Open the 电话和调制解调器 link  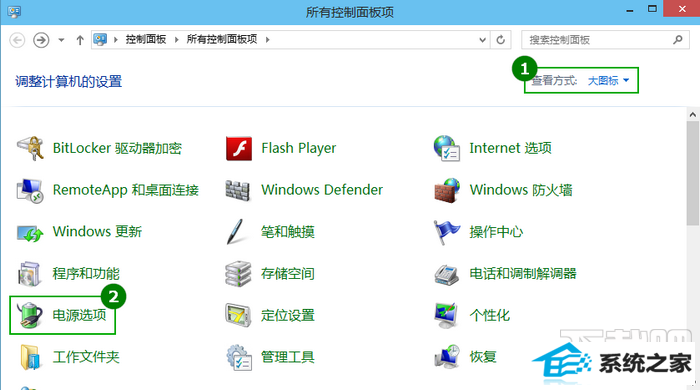pos(523,274)
